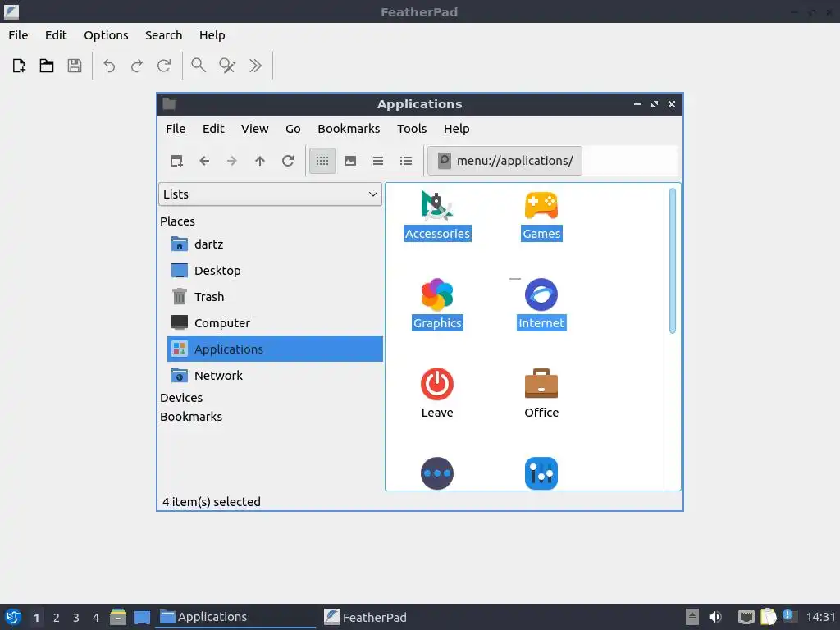Image resolution: width=840 pixels, height=630 pixels.
Task: Collapse the Places section header
Action: pyautogui.click(x=177, y=221)
